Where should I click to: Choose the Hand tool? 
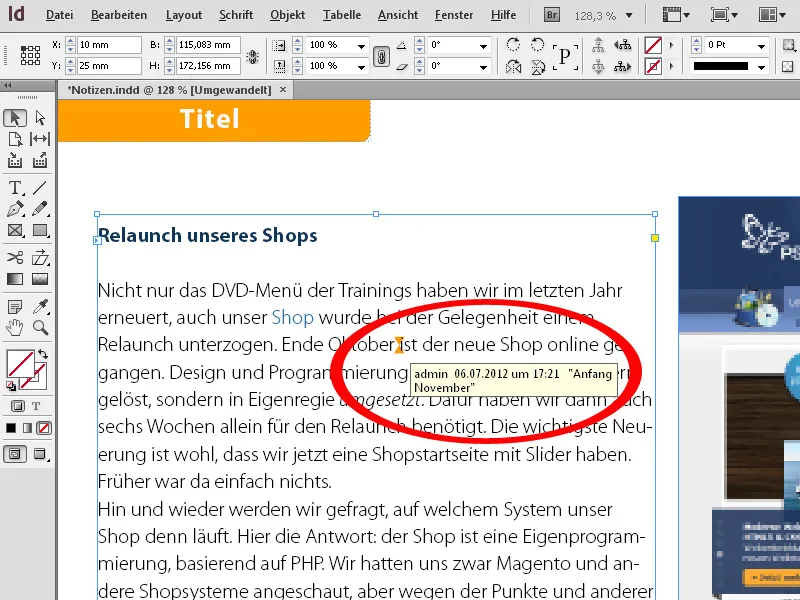click(x=15, y=328)
